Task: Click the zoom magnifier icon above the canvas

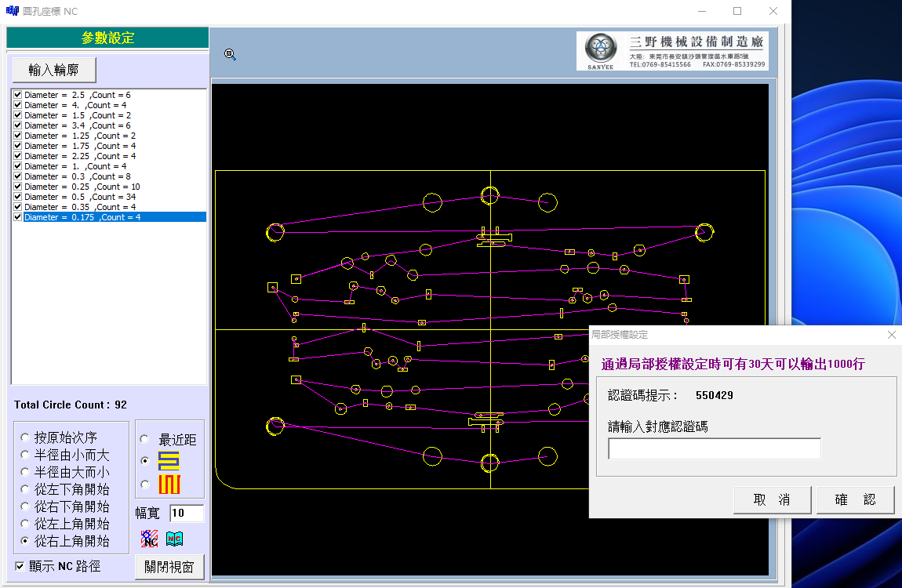Action: click(230, 55)
